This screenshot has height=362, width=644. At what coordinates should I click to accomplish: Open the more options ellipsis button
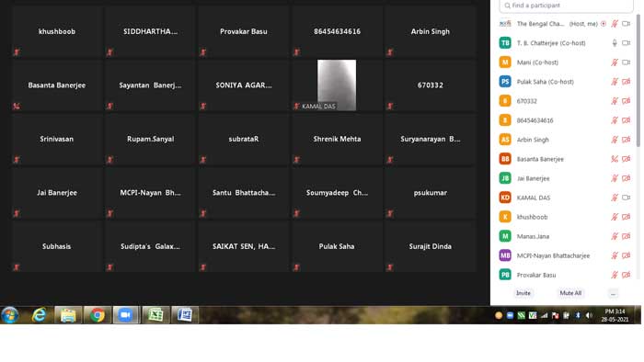pos(614,293)
